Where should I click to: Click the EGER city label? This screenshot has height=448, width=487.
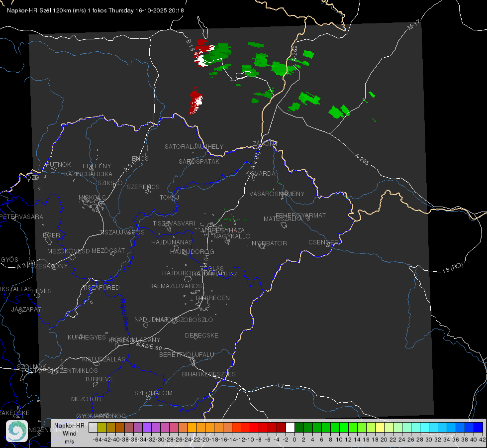(x=52, y=235)
